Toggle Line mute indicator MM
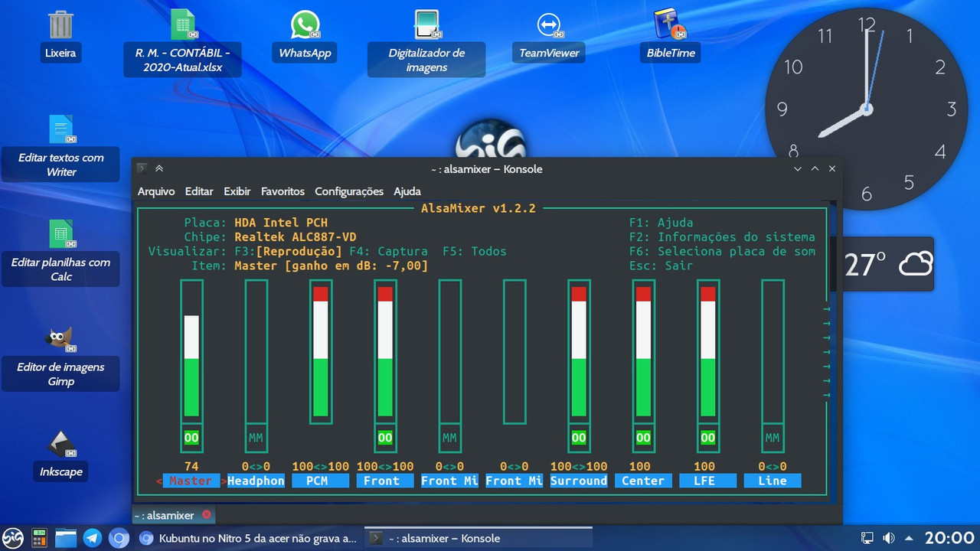980x551 pixels. (x=773, y=438)
